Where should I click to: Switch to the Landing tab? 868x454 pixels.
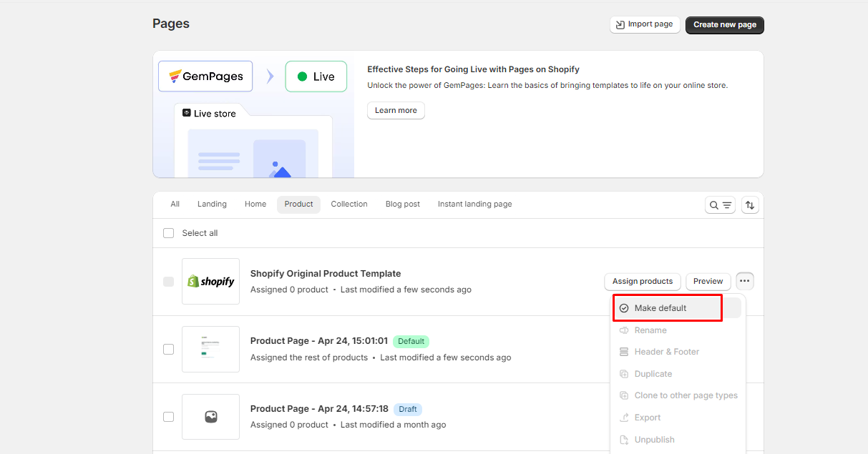pos(212,204)
